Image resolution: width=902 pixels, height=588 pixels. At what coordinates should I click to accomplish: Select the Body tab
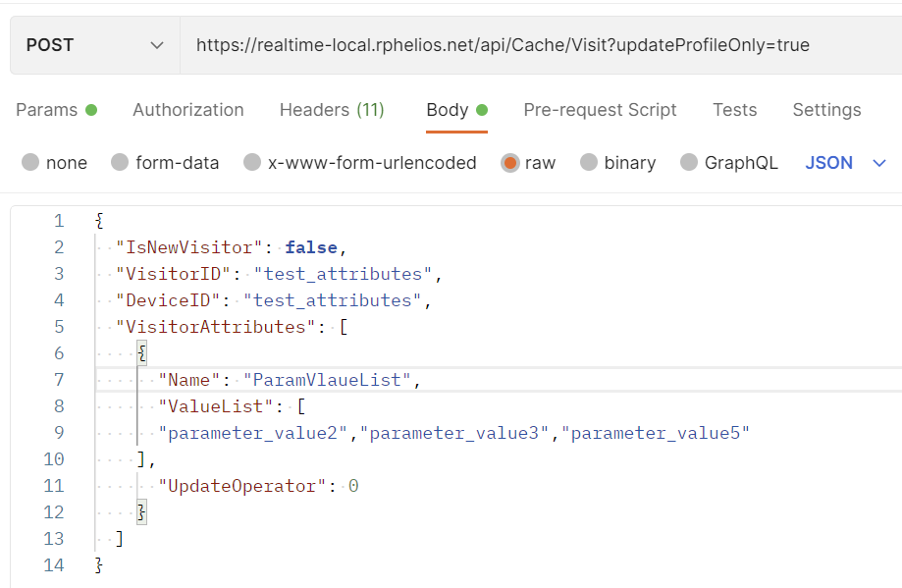[447, 110]
